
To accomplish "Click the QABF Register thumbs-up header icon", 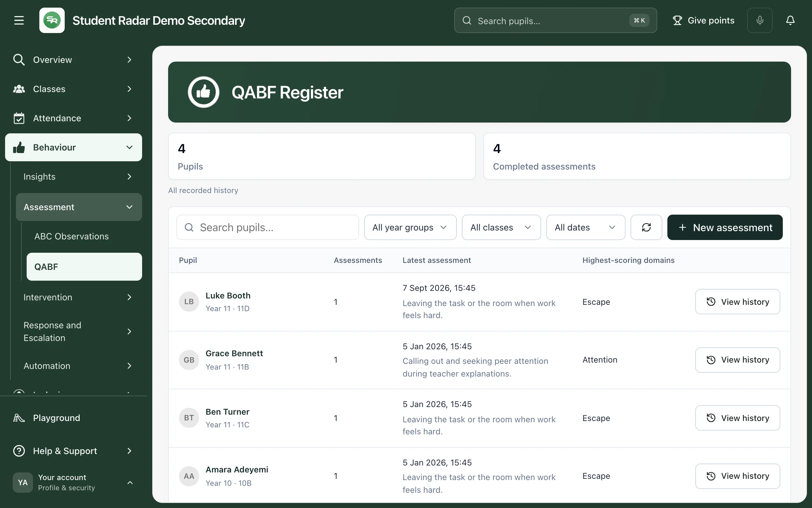I will coord(203,92).
